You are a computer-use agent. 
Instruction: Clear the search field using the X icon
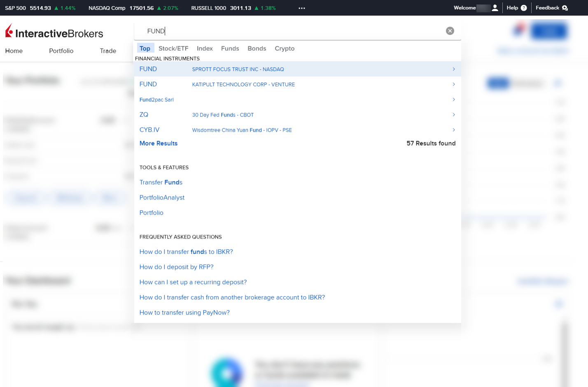point(450,30)
